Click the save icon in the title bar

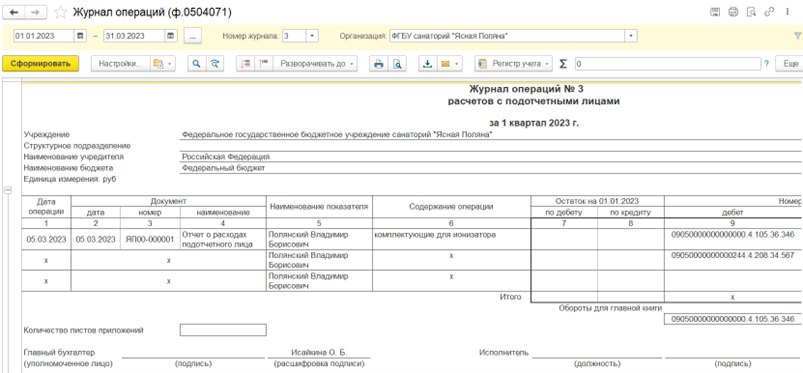tap(715, 12)
